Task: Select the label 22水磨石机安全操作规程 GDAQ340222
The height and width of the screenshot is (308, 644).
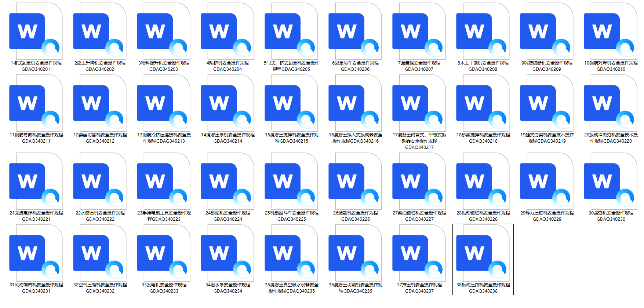Action: point(100,216)
